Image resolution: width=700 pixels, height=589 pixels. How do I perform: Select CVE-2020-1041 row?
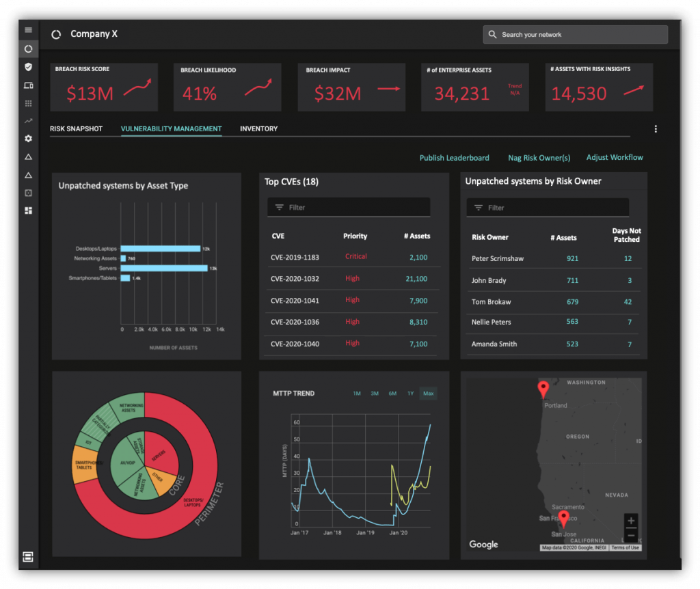tap(351, 300)
